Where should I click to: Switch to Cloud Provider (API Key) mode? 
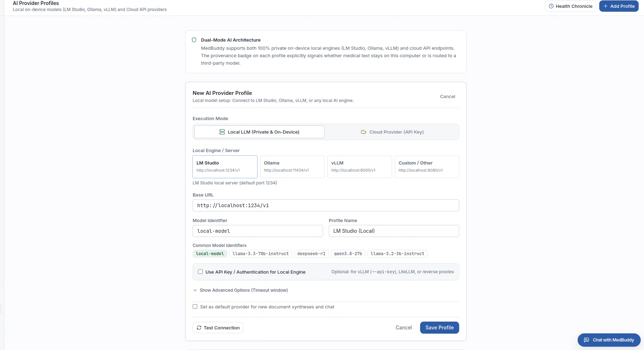click(392, 132)
